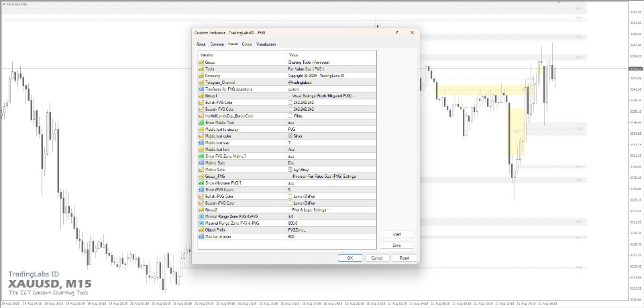Viewport: 644px width, 308px height.
Task: Click the Bullish iFVG LemonChiffon swatch
Action: [290, 197]
